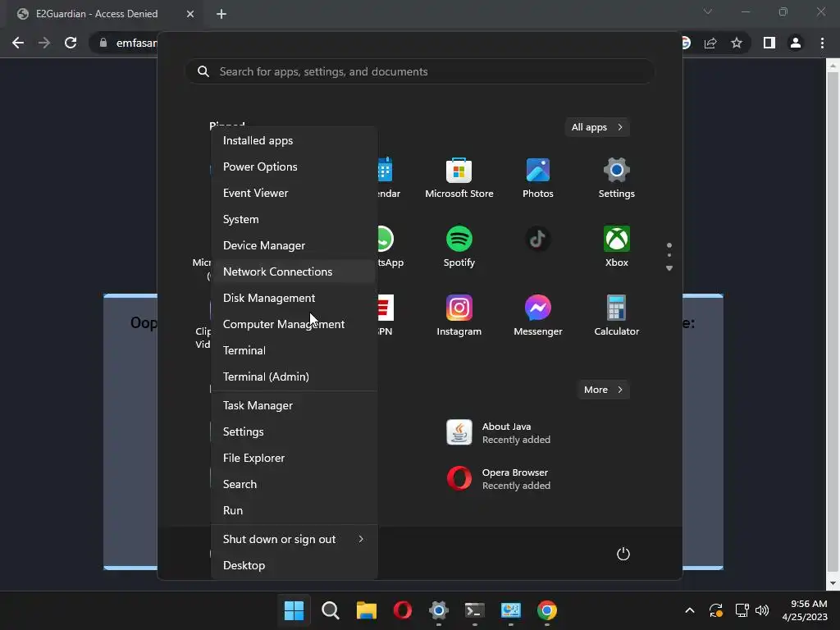Go to next pinned apps page arrow
This screenshot has height=630, width=840.
coord(669,268)
